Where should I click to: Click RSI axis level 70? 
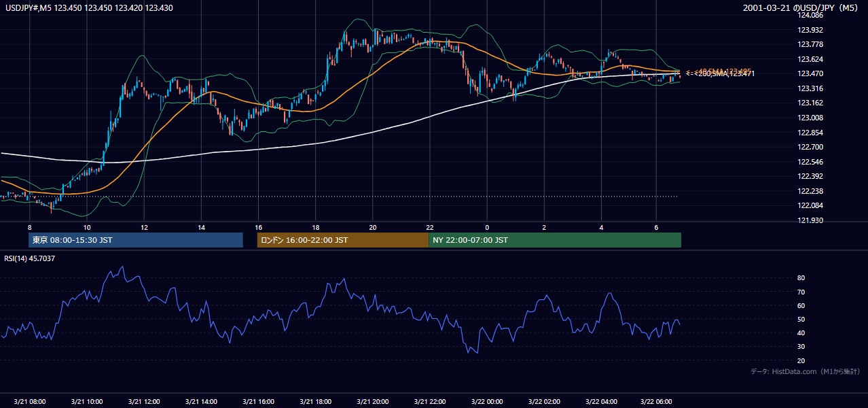(x=801, y=292)
